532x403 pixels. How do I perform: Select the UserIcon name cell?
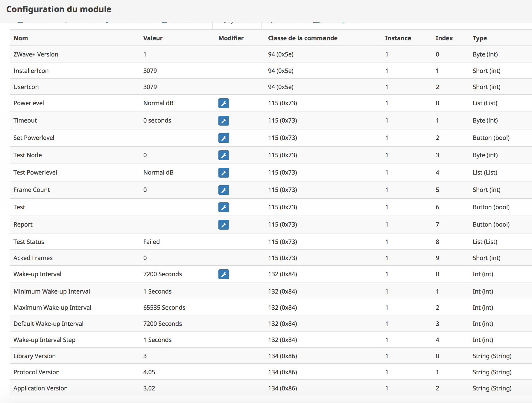click(x=26, y=87)
